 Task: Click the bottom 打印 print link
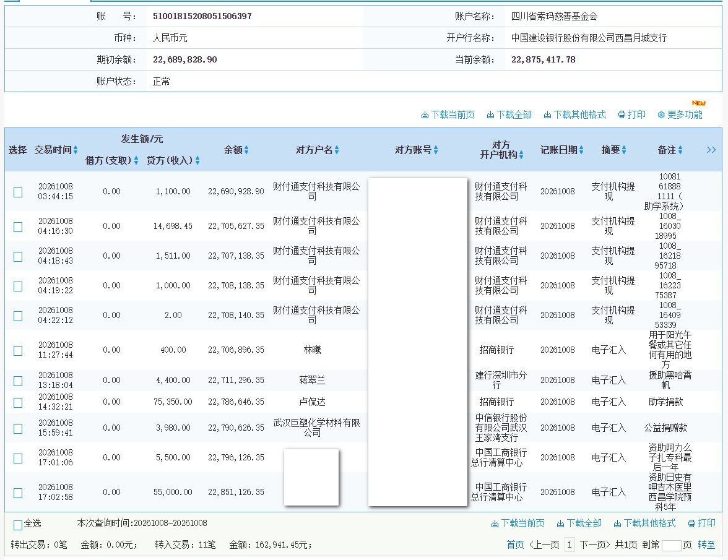pyautogui.click(x=701, y=523)
